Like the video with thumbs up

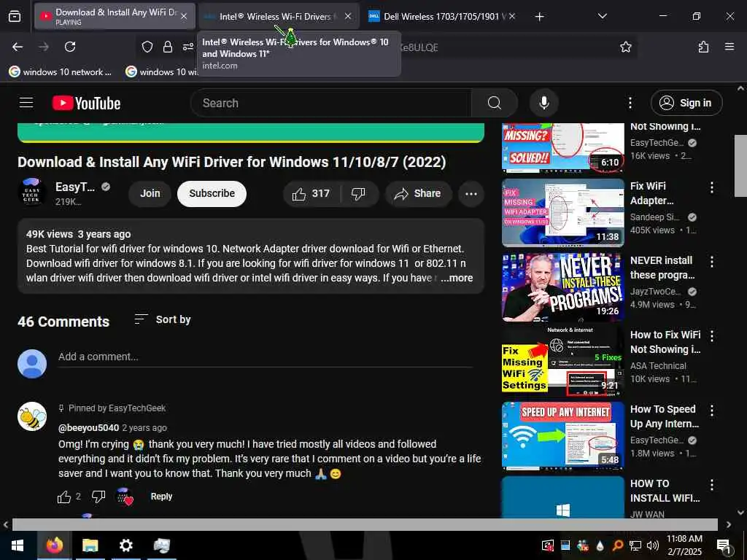click(x=311, y=194)
